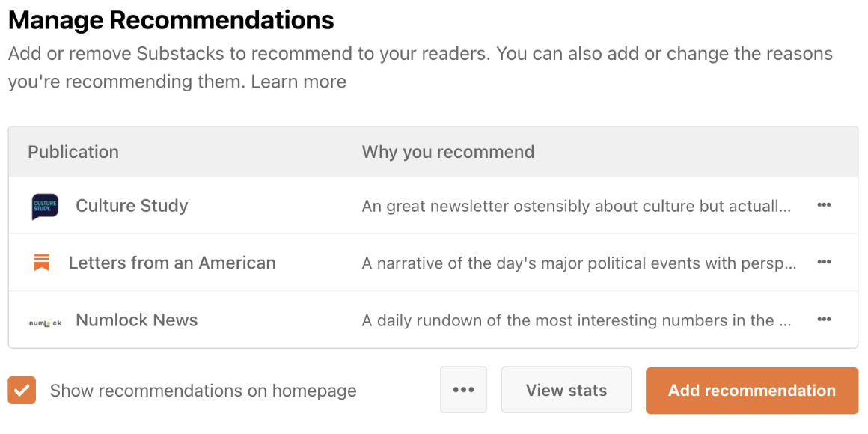Open the more options button beside View stats
The width and height of the screenshot is (868, 434).
(463, 390)
